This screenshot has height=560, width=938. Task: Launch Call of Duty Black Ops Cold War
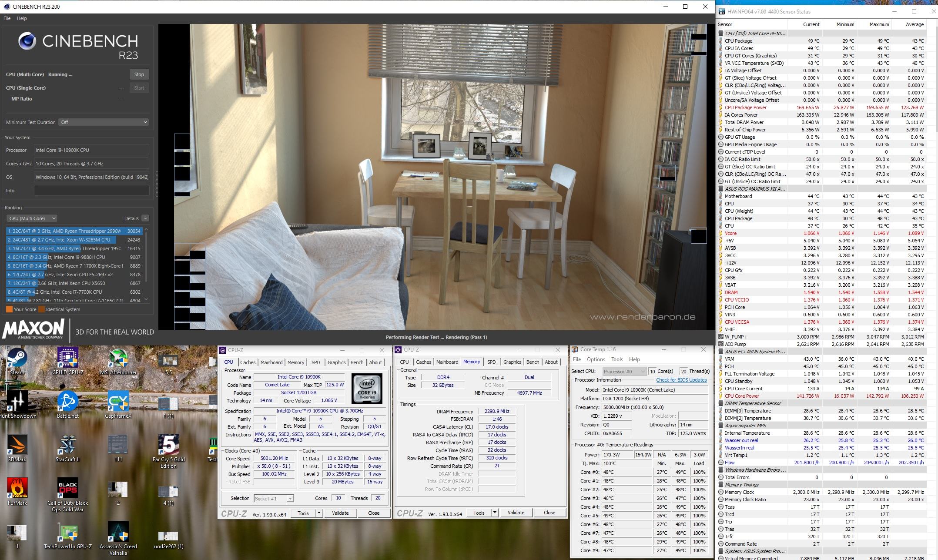pyautogui.click(x=68, y=495)
